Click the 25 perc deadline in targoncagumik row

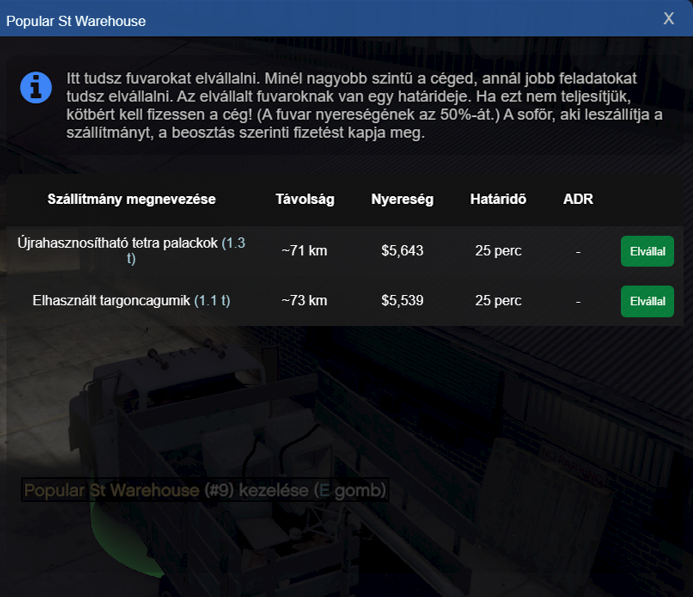pos(498,300)
